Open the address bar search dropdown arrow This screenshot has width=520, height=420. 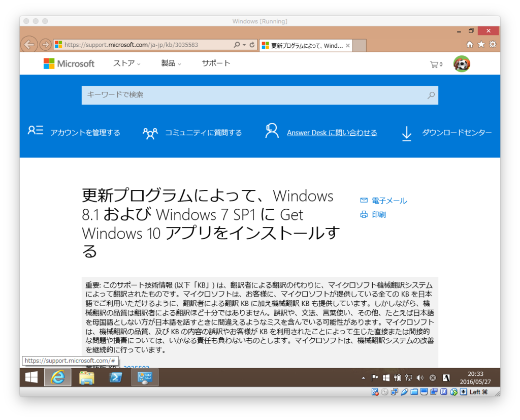pos(244,45)
